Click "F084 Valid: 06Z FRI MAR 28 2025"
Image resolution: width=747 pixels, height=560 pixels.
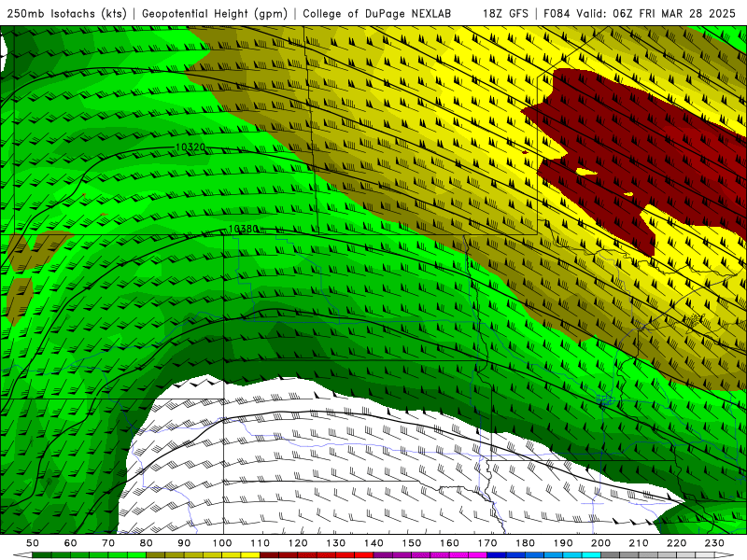pyautogui.click(x=640, y=13)
